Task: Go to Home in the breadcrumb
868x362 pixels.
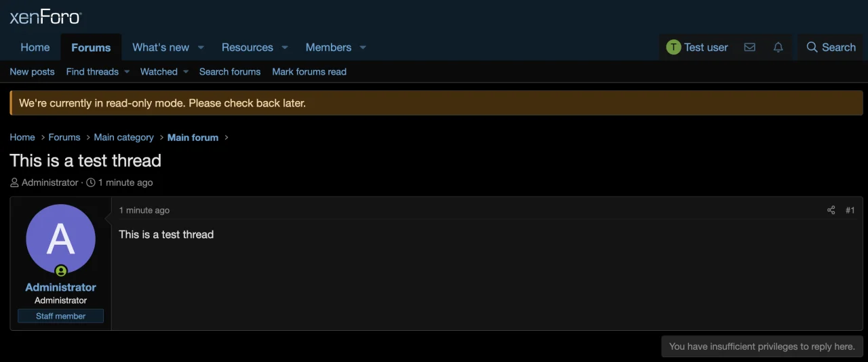Action: 22,137
